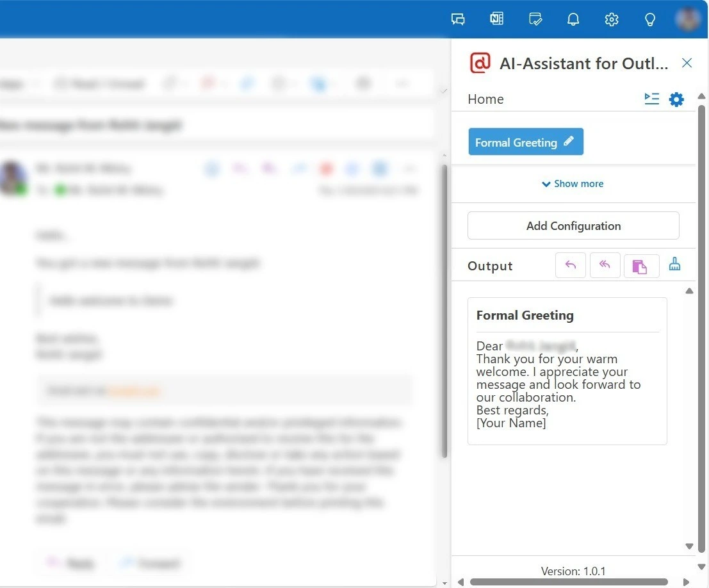This screenshot has width=709, height=588.
Task: Clear the output with the broom icon
Action: click(x=674, y=265)
